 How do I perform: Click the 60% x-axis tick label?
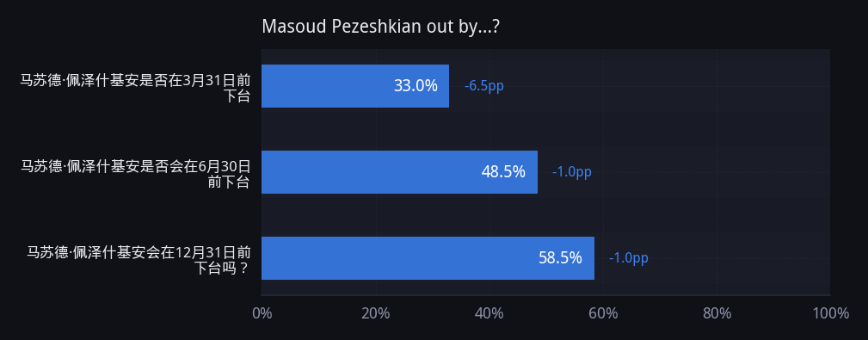click(603, 313)
